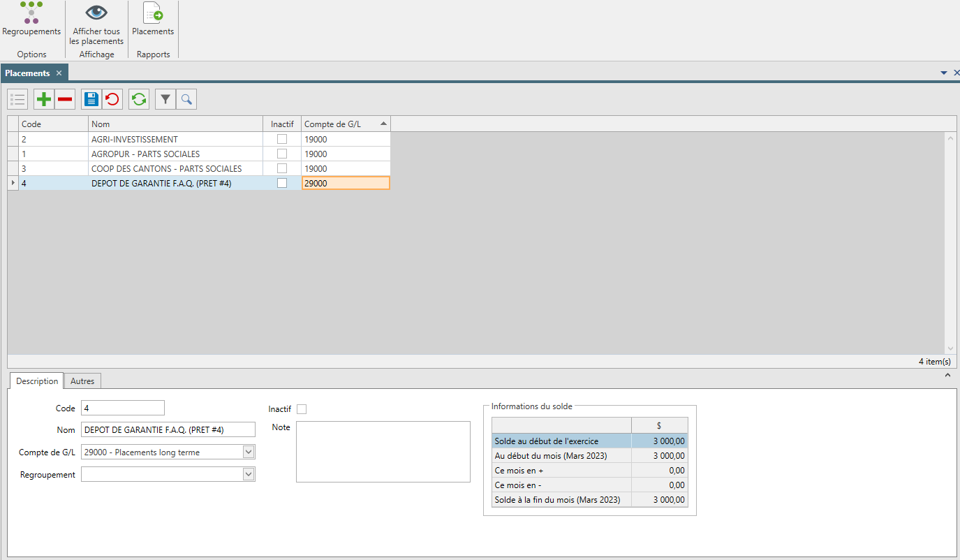The height and width of the screenshot is (560, 960).
Task: Open the Placements report icon
Action: tap(153, 13)
